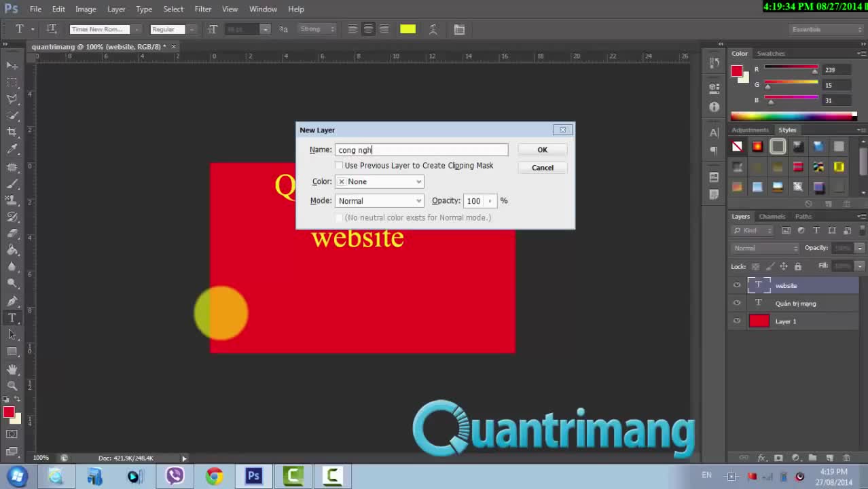The height and width of the screenshot is (489, 868).
Task: Switch to the Adjustments tab
Action: coord(751,130)
